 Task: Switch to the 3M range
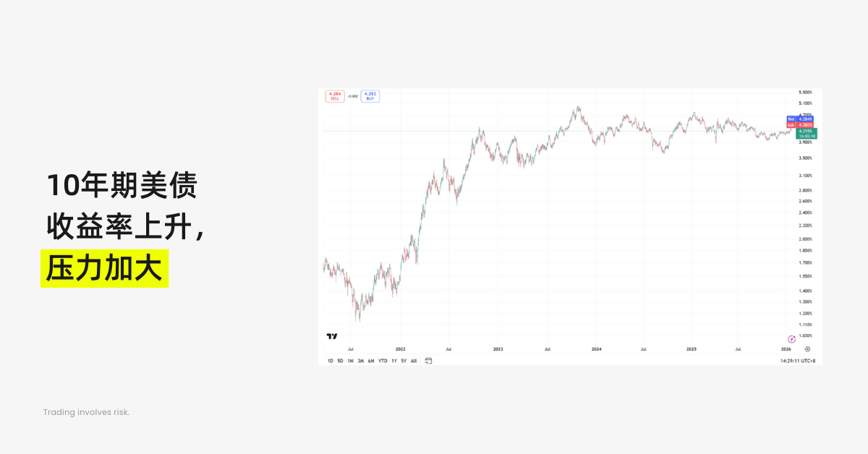coord(360,360)
